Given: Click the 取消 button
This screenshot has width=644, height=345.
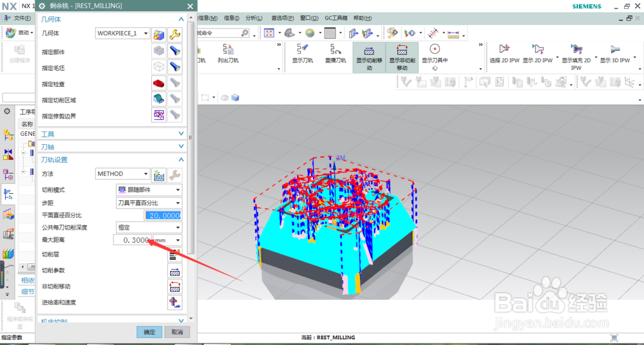Looking at the screenshot, I should 177,332.
